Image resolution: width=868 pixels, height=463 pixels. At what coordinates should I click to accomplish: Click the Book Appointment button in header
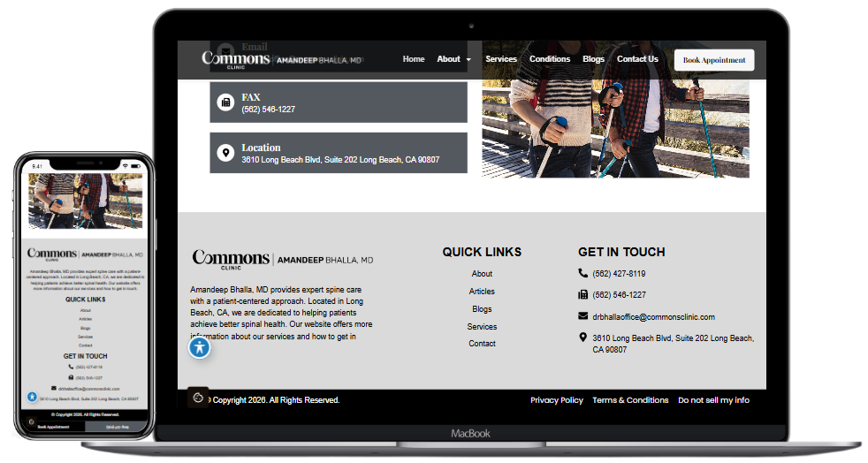pos(714,60)
